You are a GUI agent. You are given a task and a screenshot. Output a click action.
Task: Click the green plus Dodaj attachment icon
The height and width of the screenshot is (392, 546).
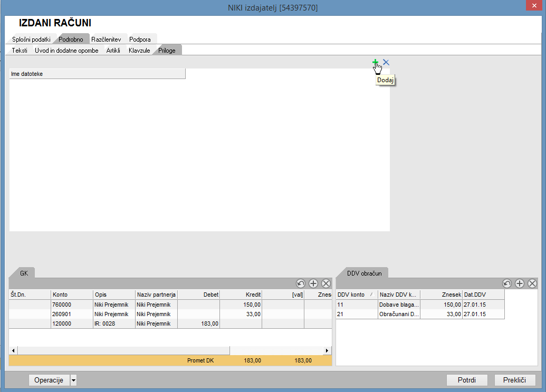(x=376, y=62)
